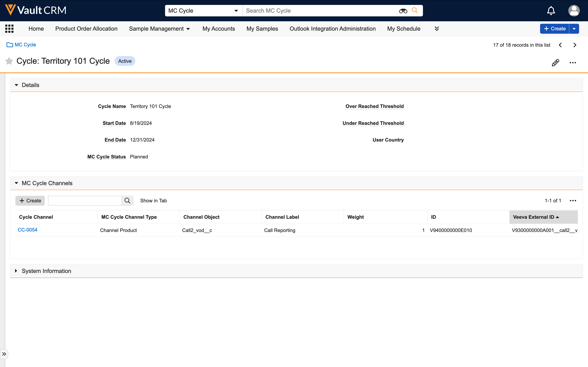Click the binoculars advanced search icon
This screenshot has height=367, width=588.
(403, 11)
